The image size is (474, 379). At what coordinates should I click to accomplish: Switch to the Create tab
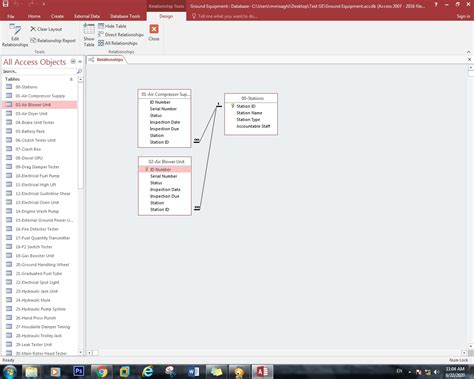(57, 16)
